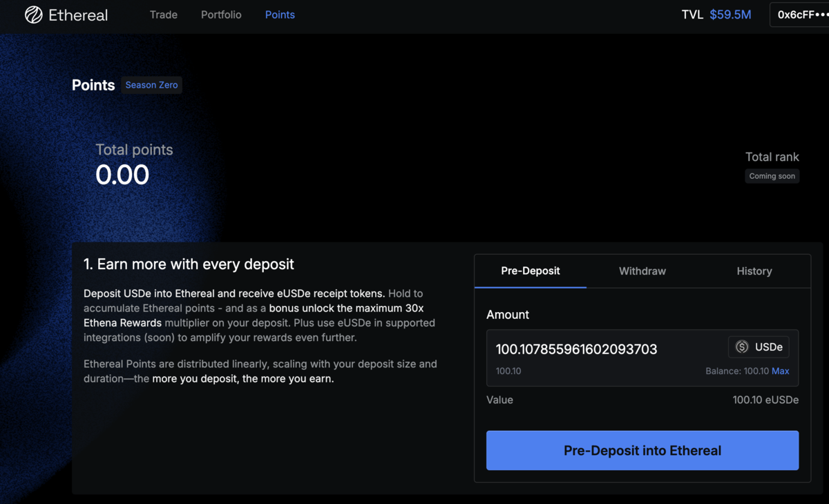
Task: Click the 100.10 eUSDe value text
Action: (765, 400)
